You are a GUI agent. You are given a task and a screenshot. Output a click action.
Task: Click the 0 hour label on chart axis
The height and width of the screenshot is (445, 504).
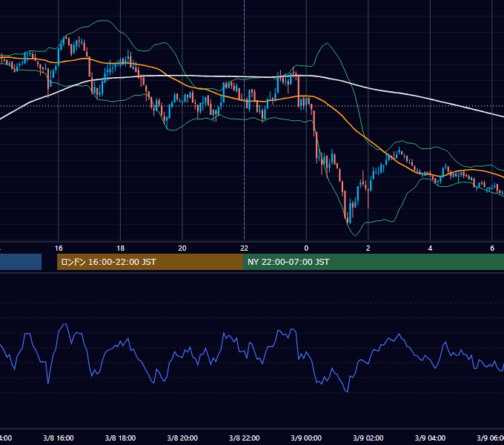[x=306, y=248]
